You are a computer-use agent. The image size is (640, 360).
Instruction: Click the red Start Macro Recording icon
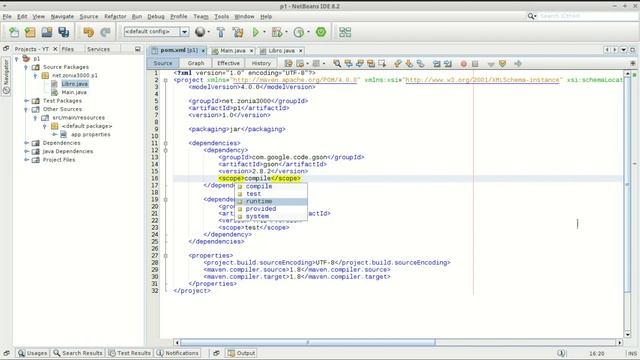[463, 64]
